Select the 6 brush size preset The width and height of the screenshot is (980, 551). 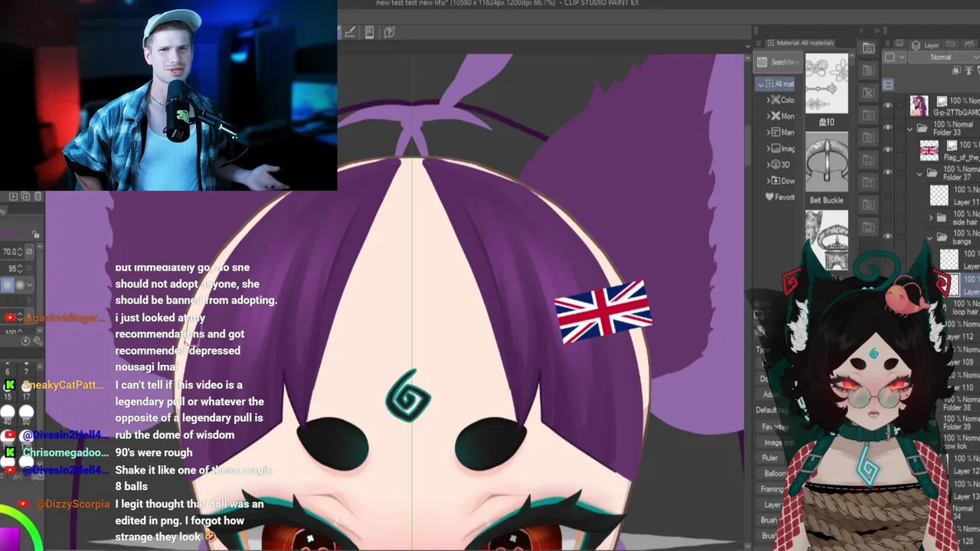7,371
